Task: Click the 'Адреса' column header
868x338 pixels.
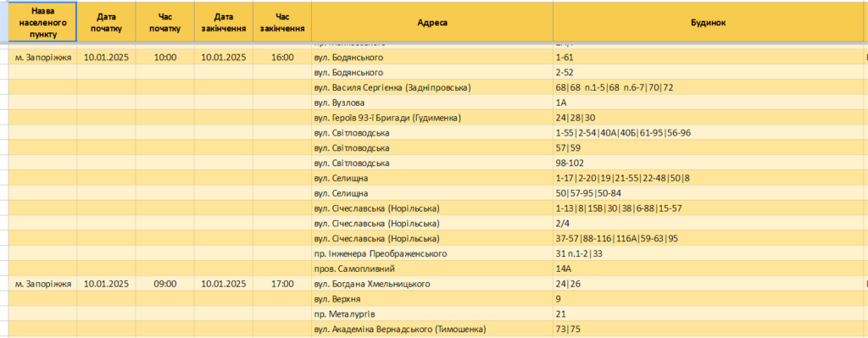Action: click(x=432, y=21)
